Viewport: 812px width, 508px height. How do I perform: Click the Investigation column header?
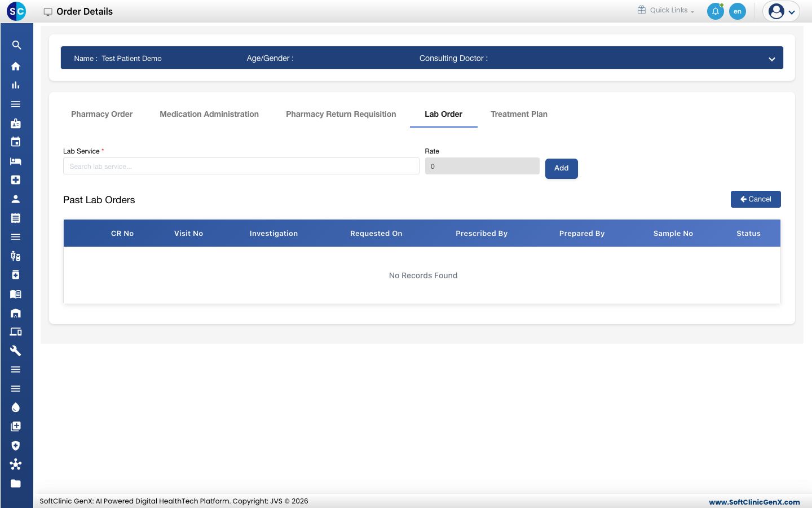coord(273,233)
